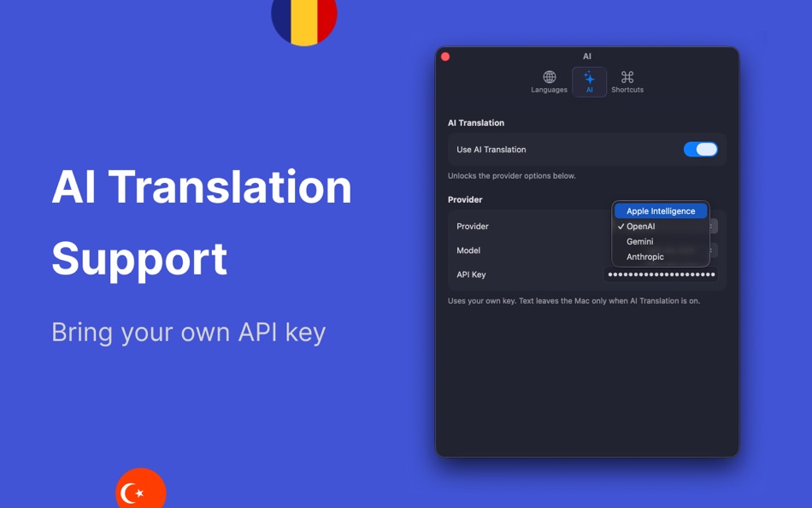Screen dimensions: 812x508
Task: Click the Turkish flag circle
Action: (x=141, y=488)
